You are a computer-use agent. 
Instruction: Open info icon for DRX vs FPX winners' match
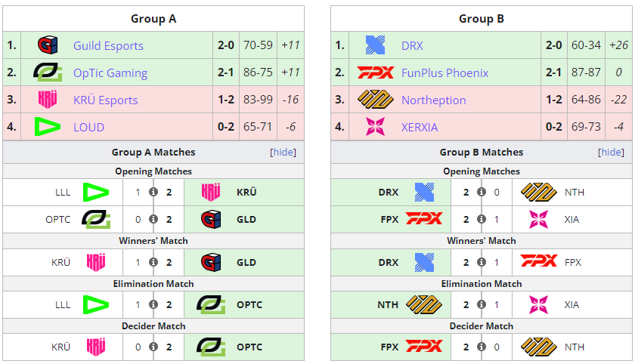tap(482, 262)
